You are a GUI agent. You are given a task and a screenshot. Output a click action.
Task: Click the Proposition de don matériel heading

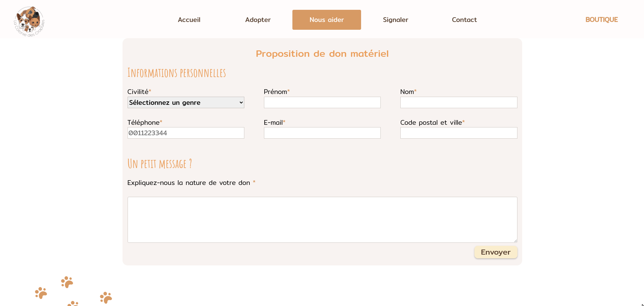tap(322, 54)
